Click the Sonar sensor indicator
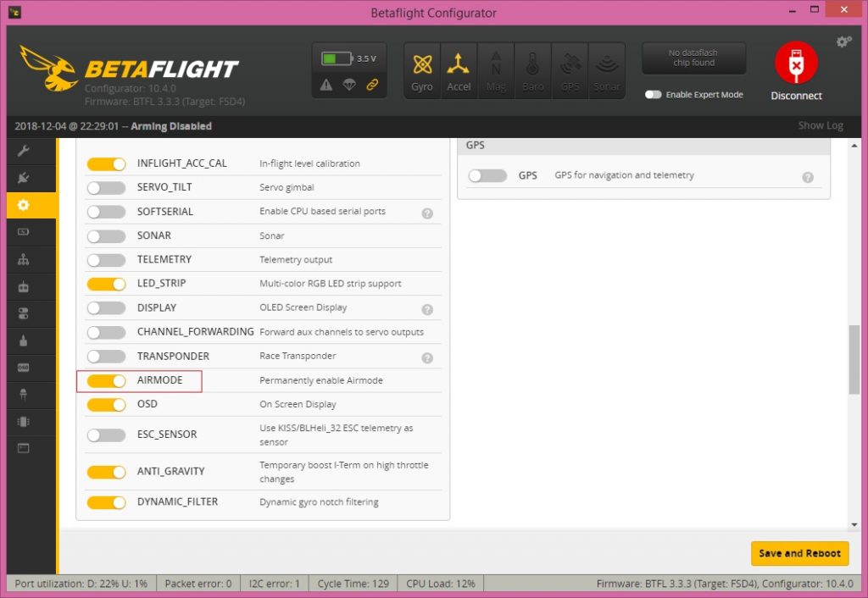The height and width of the screenshot is (598, 868). (607, 72)
